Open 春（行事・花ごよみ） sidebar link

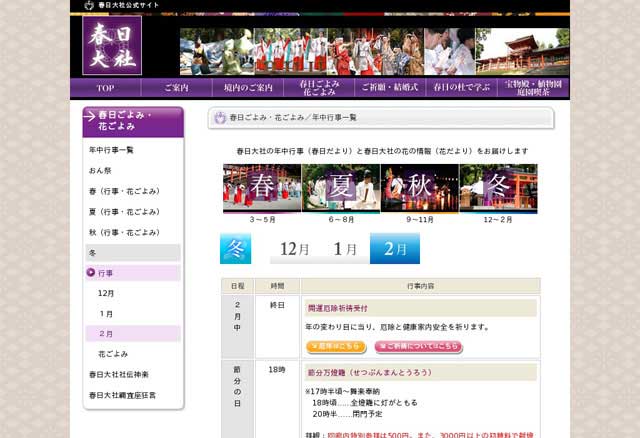(124, 191)
